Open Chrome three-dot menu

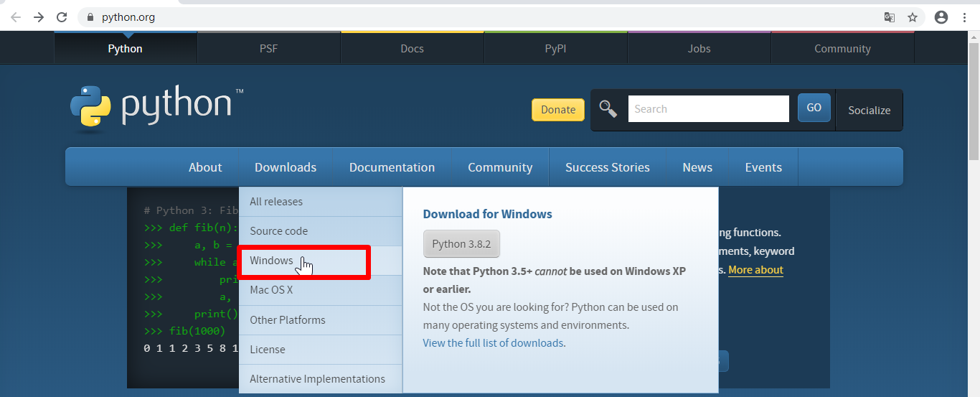click(965, 17)
